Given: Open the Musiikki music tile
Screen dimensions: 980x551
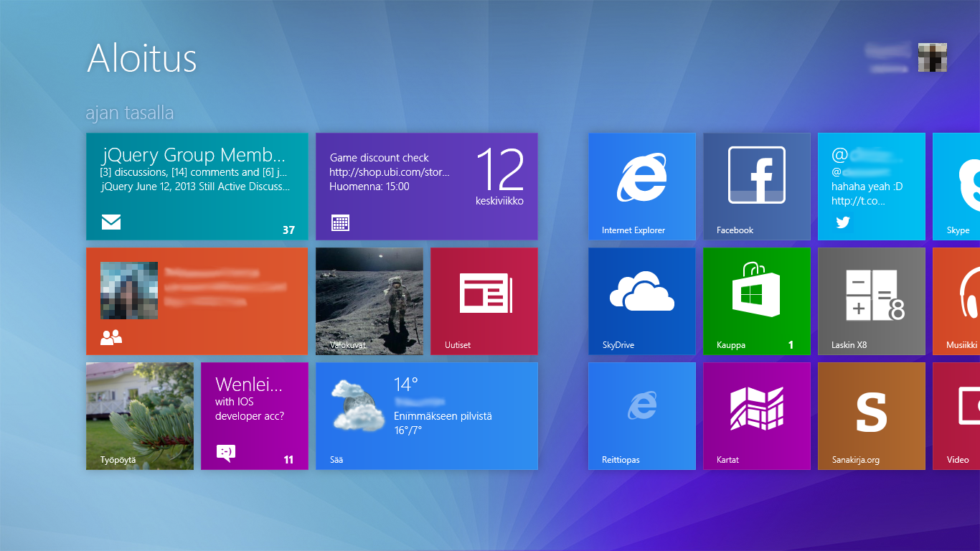Looking at the screenshot, I should click(956, 301).
